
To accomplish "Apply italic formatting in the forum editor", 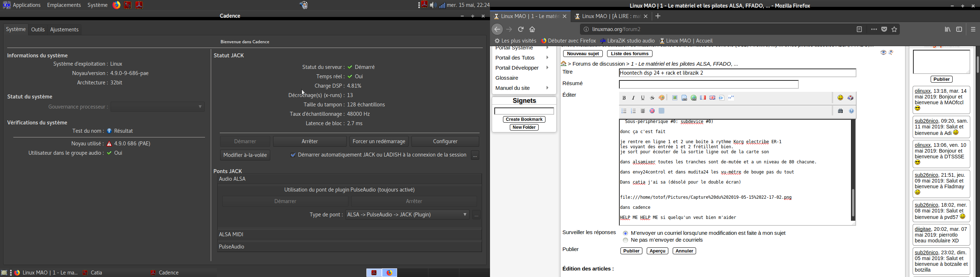I will [x=633, y=98].
